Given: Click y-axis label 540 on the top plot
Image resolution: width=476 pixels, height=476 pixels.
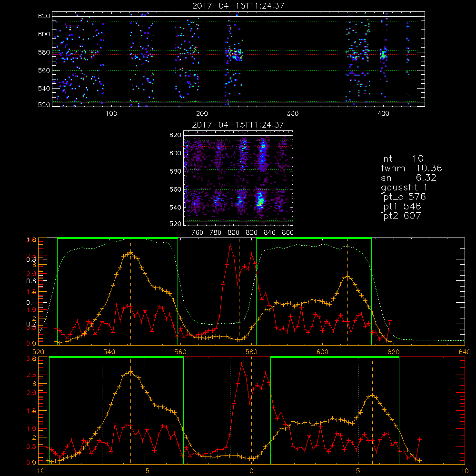Looking at the screenshot, I should pos(44,89).
